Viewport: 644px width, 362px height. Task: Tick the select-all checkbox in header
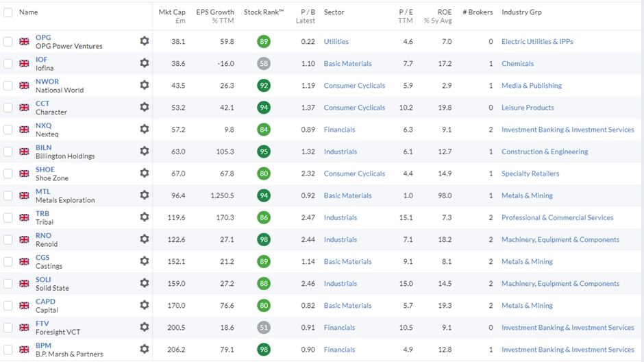[x=8, y=12]
